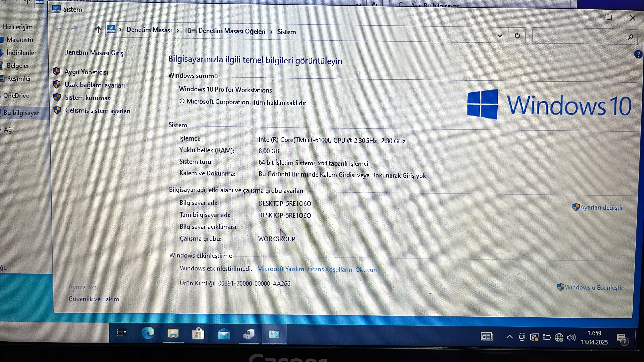Expand chevron before Denetim Masası breadcrumb
Viewport: 644px width, 362px height.
(x=121, y=30)
